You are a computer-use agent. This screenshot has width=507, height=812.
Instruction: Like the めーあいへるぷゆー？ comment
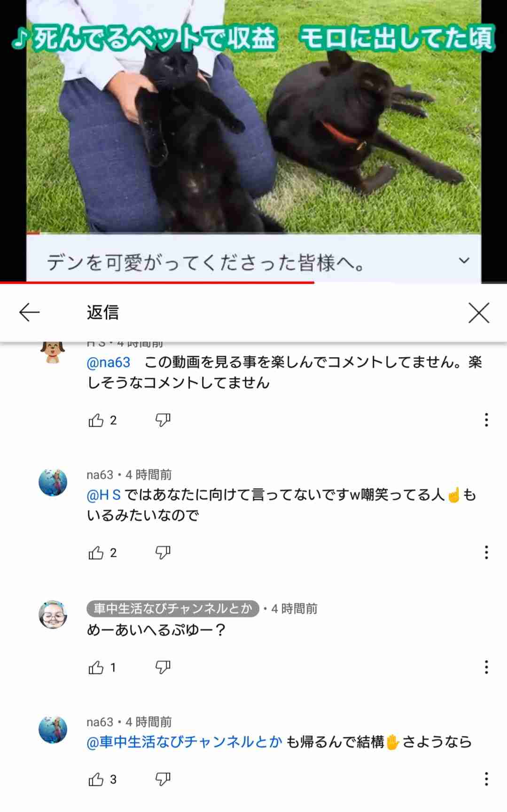click(x=96, y=667)
